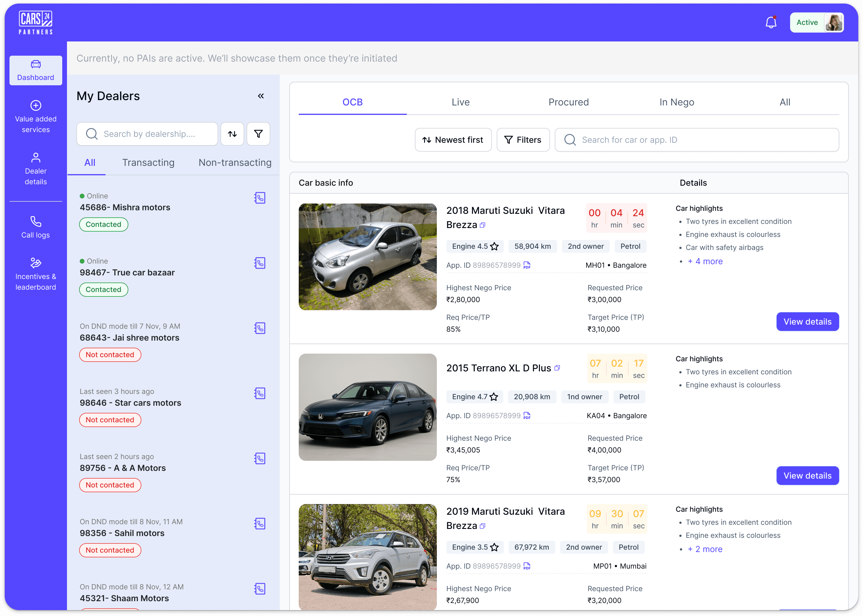
Task: Select dealer 98646 - Star cars motors
Action: [131, 403]
